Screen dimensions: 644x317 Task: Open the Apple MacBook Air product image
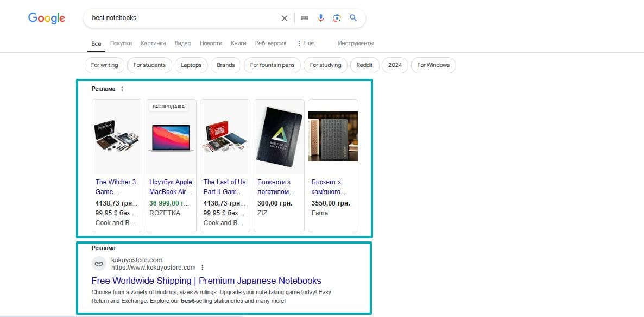[171, 138]
